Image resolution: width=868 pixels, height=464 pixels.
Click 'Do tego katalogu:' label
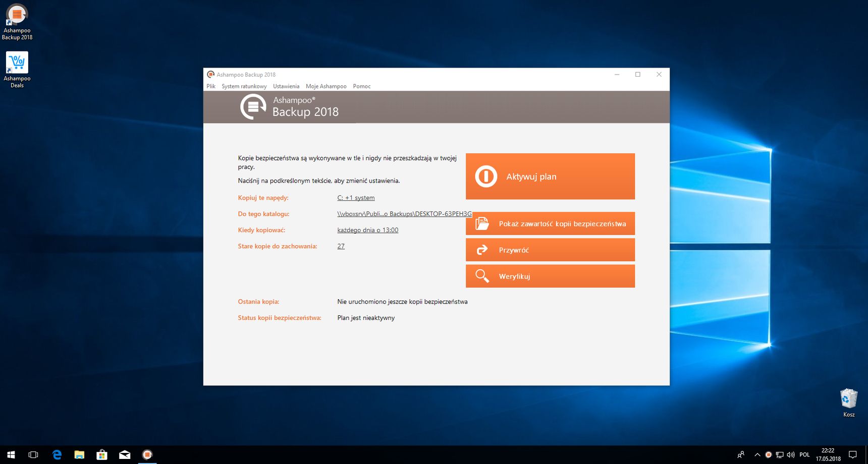point(263,214)
